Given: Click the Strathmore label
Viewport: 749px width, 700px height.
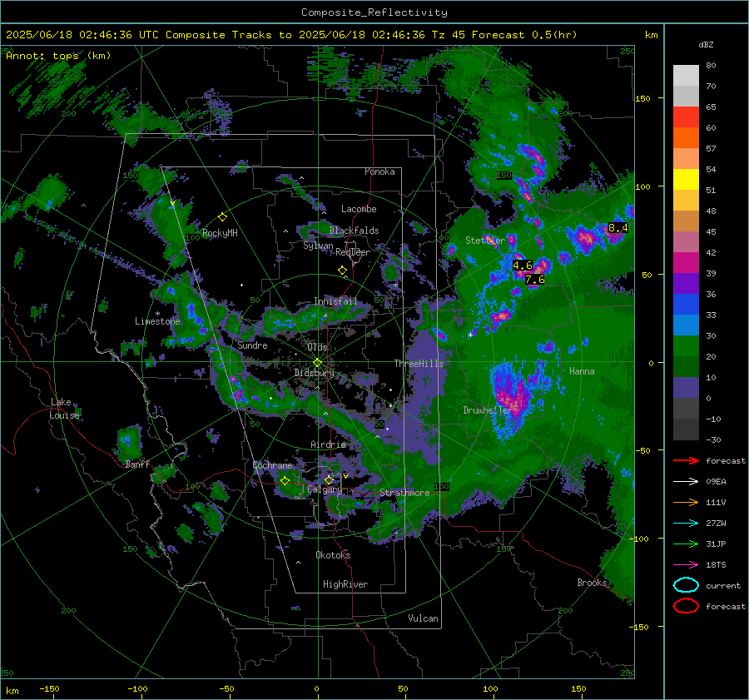Looking at the screenshot, I should click(404, 493).
